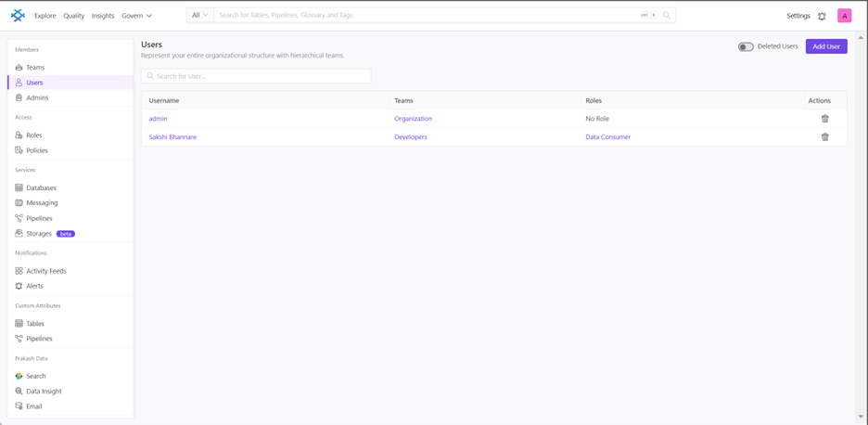Click the vertical scrollbar on the right

[x=862, y=223]
